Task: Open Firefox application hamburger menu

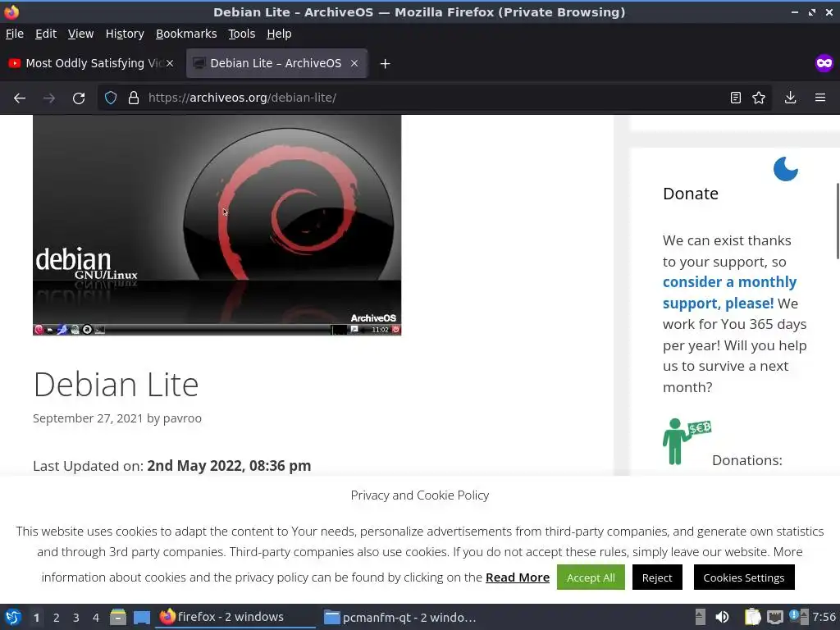Action: pyautogui.click(x=819, y=98)
